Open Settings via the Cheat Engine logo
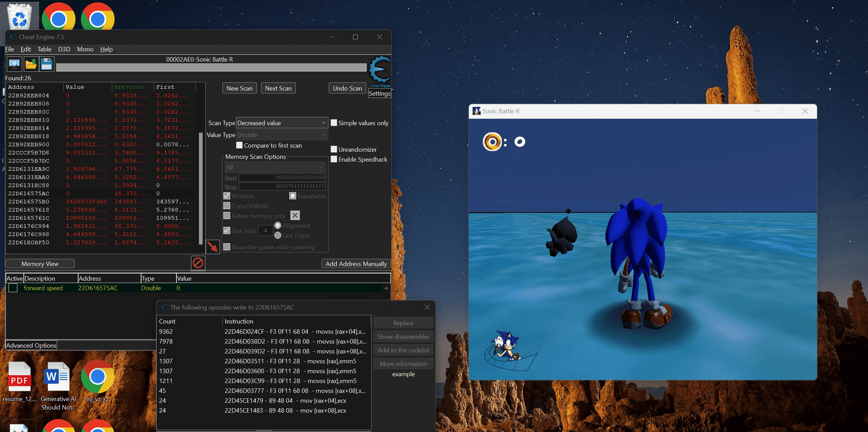Viewport: 868px width, 432px height. click(x=380, y=70)
